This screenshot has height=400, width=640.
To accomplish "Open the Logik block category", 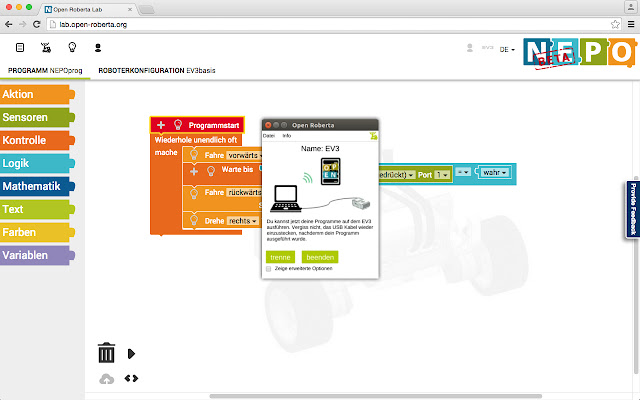I will [37, 163].
